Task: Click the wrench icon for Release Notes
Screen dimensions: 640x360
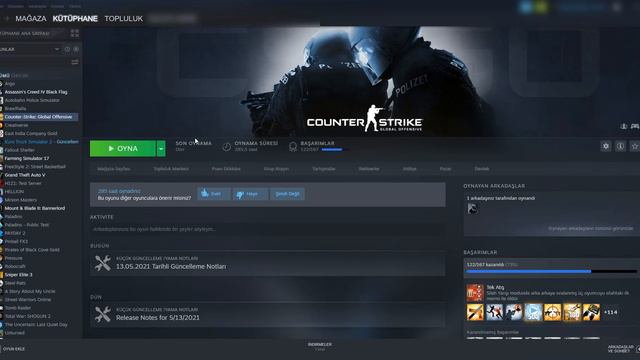Action: point(102,315)
